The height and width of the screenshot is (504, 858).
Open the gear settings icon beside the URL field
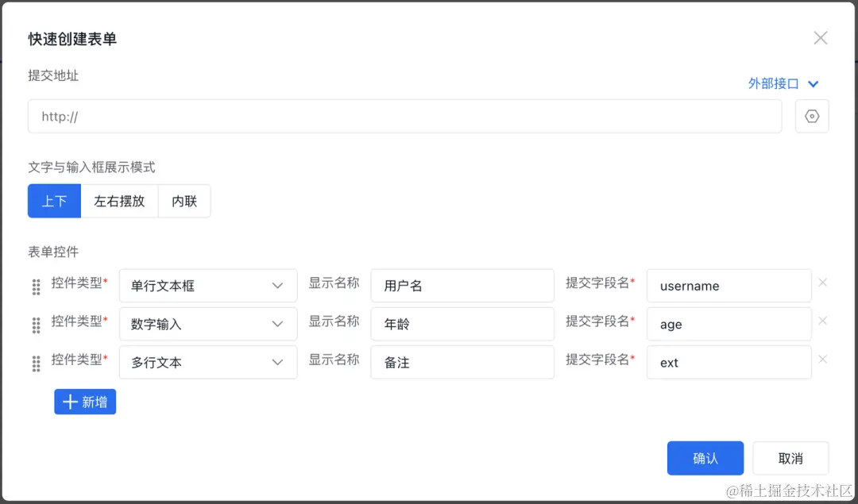click(x=812, y=116)
